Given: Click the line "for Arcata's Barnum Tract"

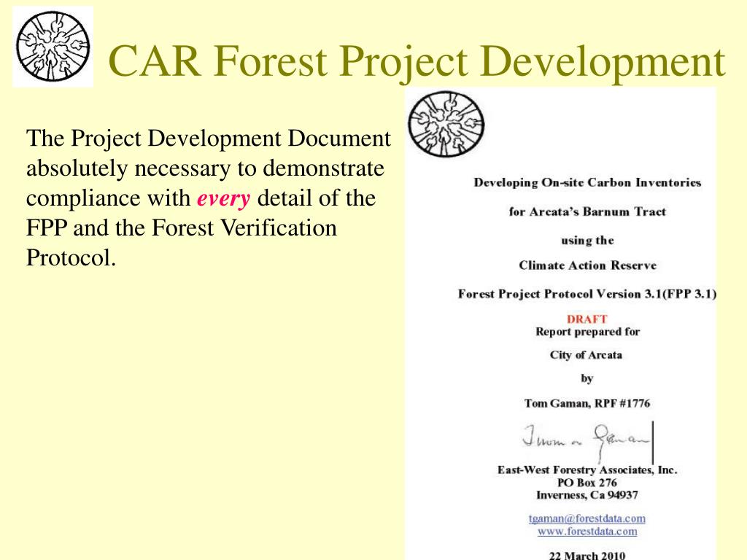Looking at the screenshot, I should pos(587,211).
